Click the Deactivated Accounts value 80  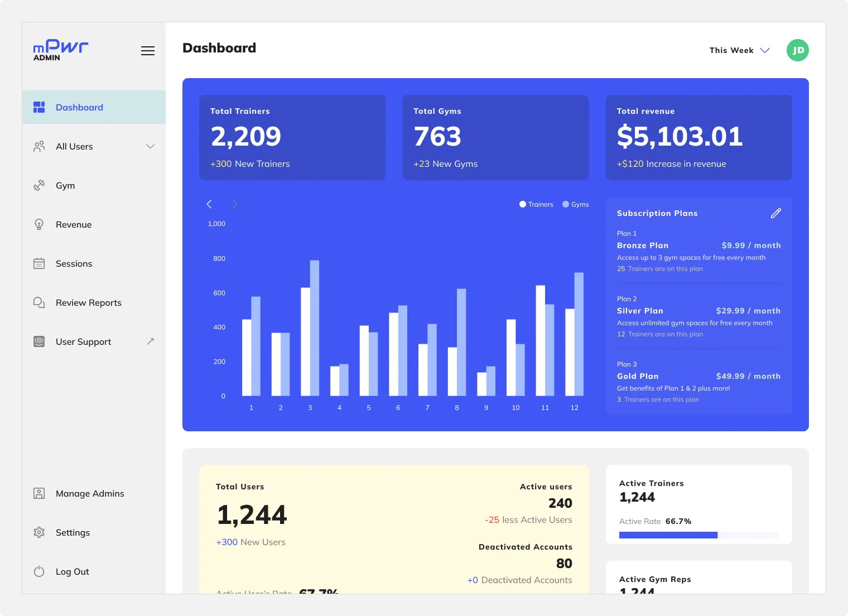tap(564, 564)
